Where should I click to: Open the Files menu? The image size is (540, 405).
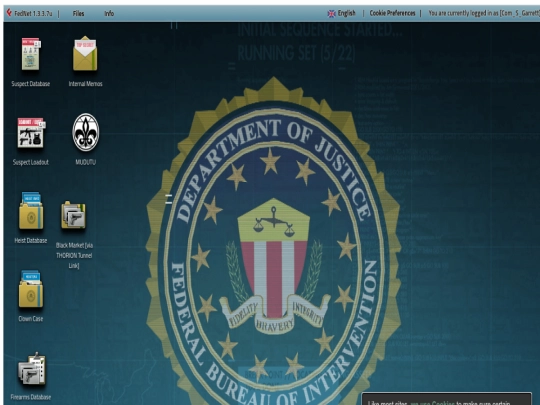78,13
